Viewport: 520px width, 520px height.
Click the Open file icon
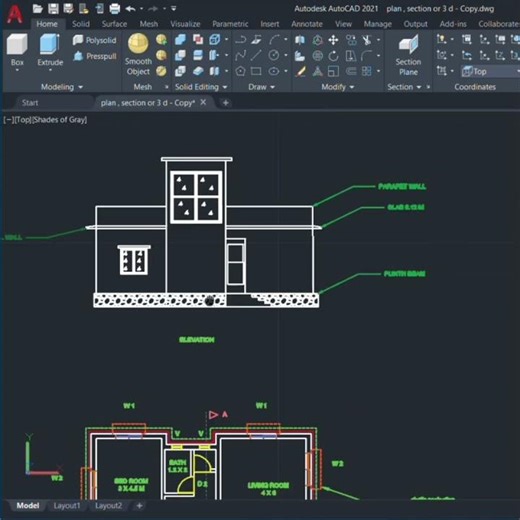pos(37,9)
